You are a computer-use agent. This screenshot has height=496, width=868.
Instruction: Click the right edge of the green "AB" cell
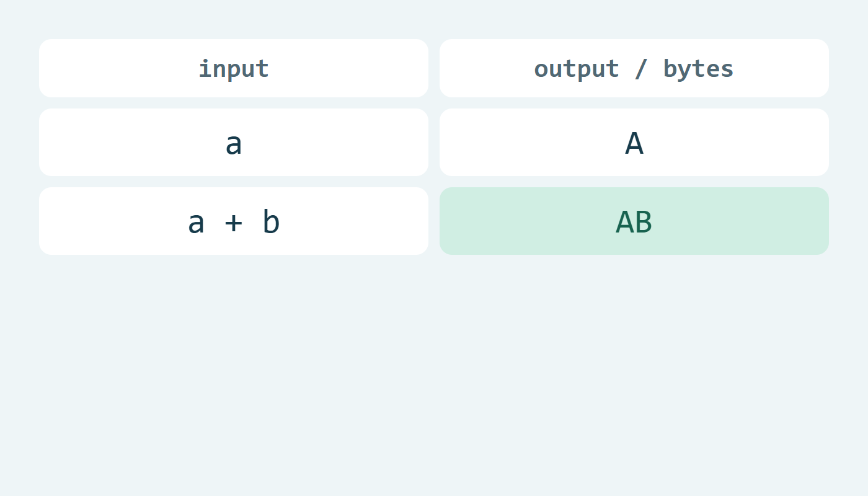coord(821,221)
